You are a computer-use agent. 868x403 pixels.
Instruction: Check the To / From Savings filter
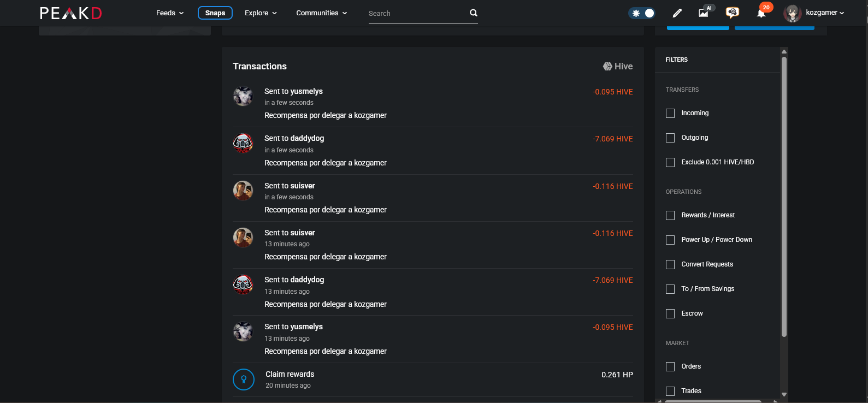(x=670, y=289)
